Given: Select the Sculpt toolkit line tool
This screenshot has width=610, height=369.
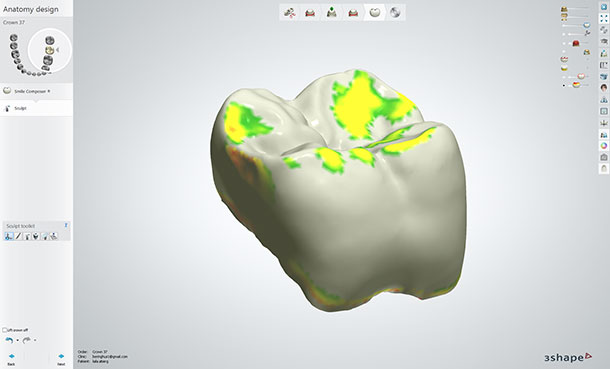Looking at the screenshot, I should point(18,236).
